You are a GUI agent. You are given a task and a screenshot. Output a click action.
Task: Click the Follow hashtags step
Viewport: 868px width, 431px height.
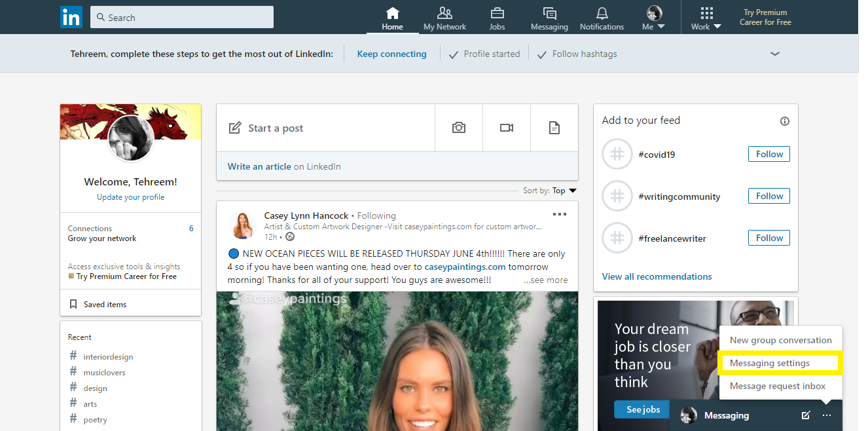point(577,54)
